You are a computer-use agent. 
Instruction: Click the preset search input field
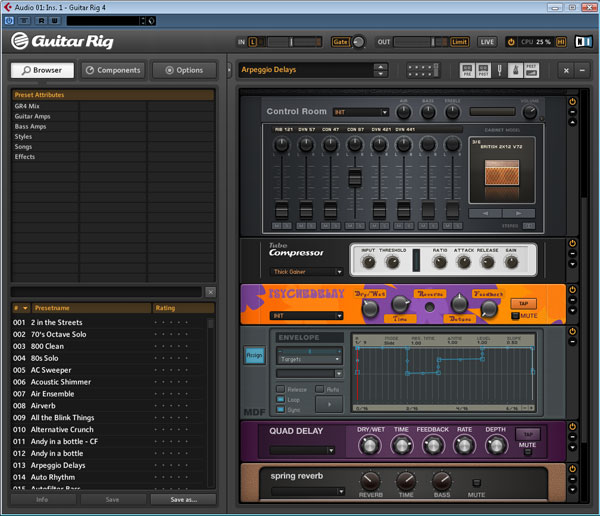click(x=106, y=292)
